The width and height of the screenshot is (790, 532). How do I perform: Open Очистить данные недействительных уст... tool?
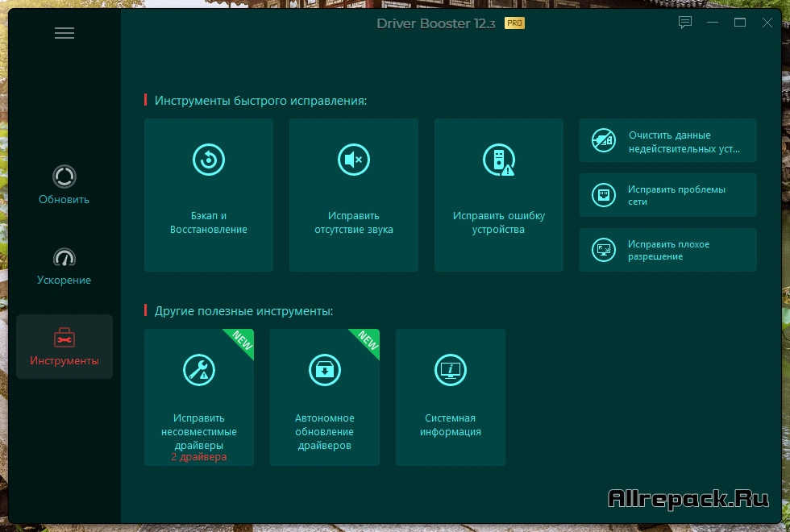click(668, 140)
